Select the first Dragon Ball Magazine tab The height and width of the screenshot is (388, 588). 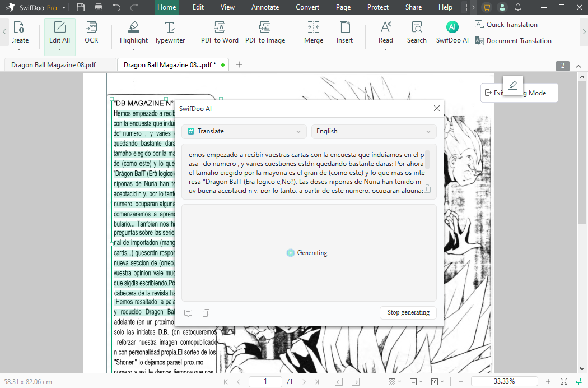click(60, 64)
